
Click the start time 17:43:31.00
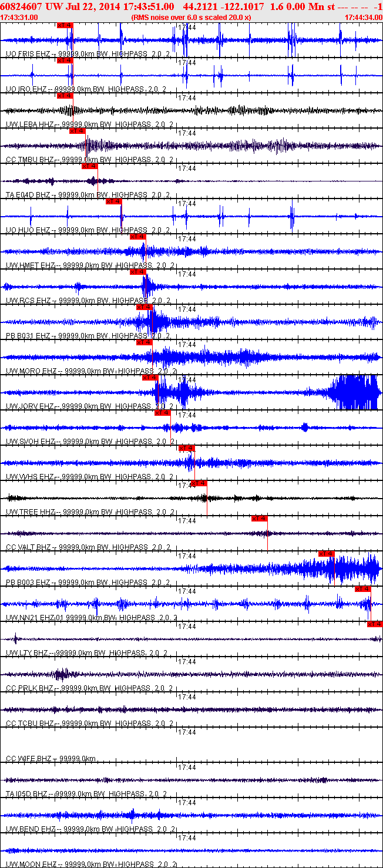19,17
